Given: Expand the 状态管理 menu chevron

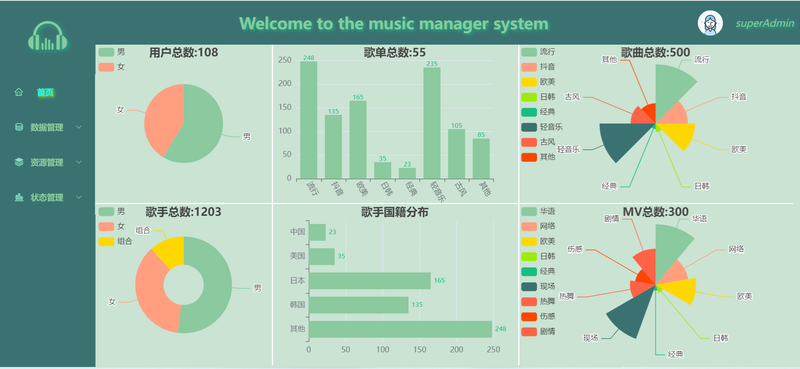Looking at the screenshot, I should point(79,197).
